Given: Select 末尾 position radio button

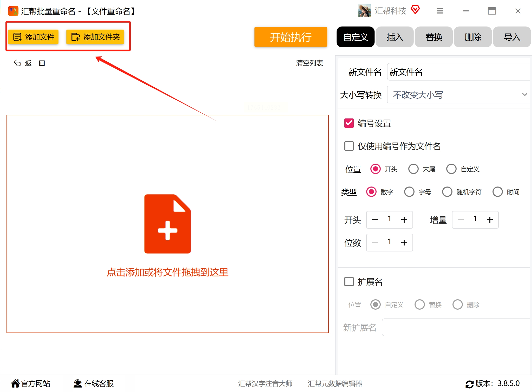Looking at the screenshot, I should (x=413, y=169).
